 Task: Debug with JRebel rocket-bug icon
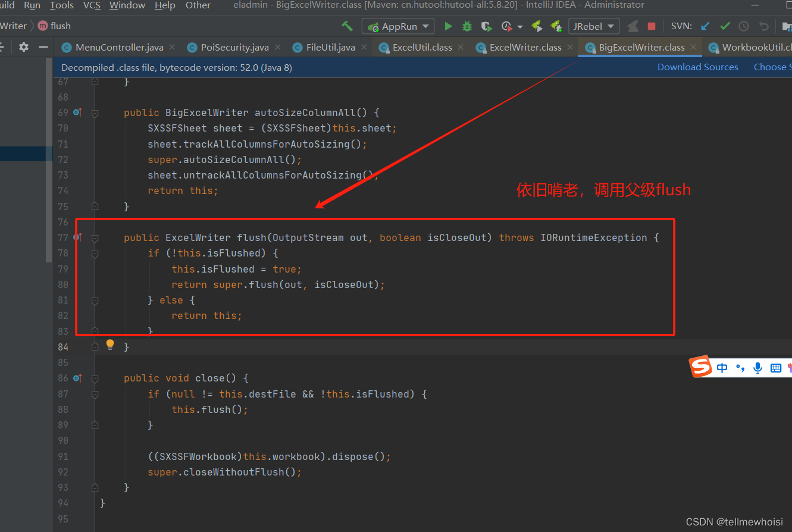pyautogui.click(x=556, y=26)
